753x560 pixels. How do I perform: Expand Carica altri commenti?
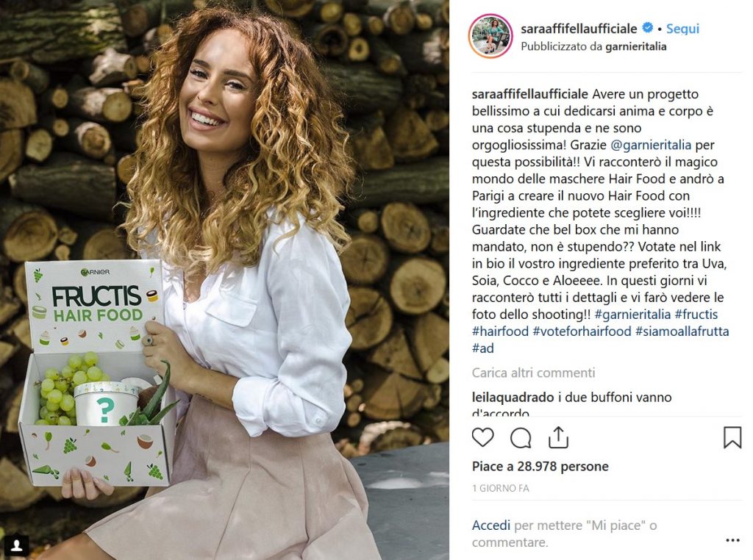click(534, 373)
